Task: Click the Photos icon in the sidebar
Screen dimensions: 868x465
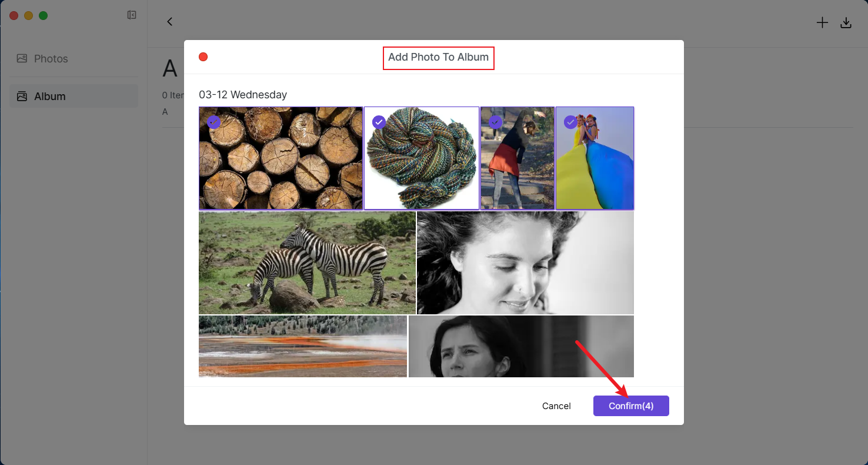Action: (x=22, y=59)
